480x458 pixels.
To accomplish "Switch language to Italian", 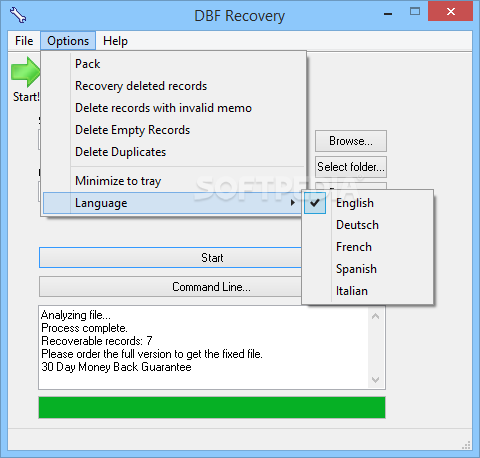I will point(368,291).
